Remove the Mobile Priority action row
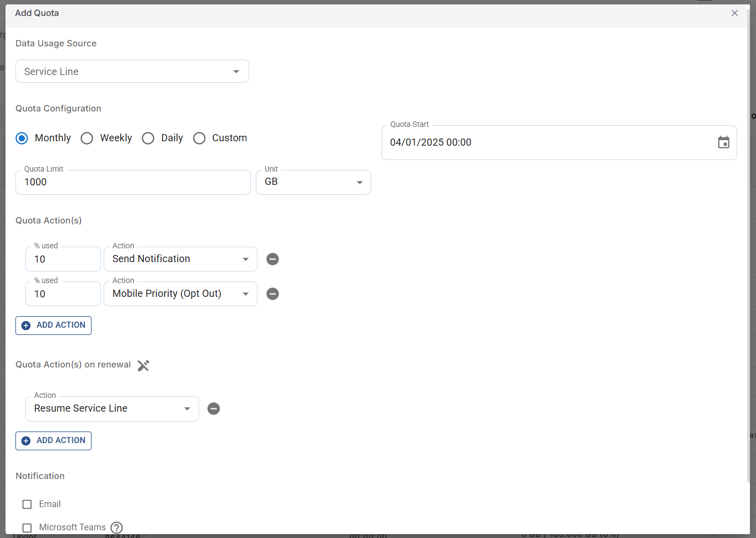The height and width of the screenshot is (538, 756). point(272,294)
